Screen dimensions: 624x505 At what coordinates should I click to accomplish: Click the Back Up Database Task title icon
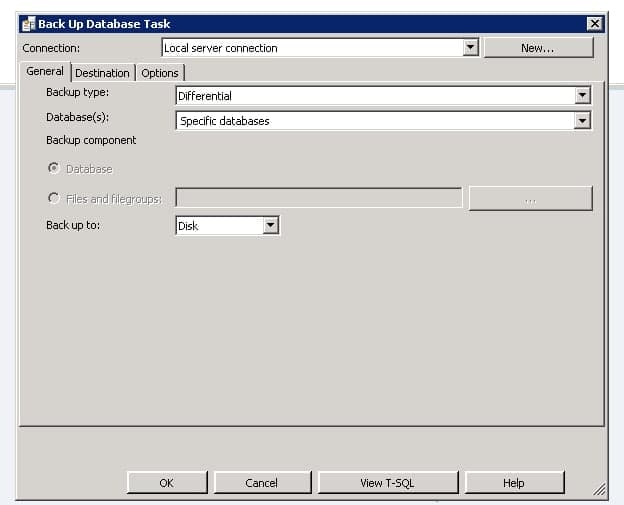click(x=29, y=24)
